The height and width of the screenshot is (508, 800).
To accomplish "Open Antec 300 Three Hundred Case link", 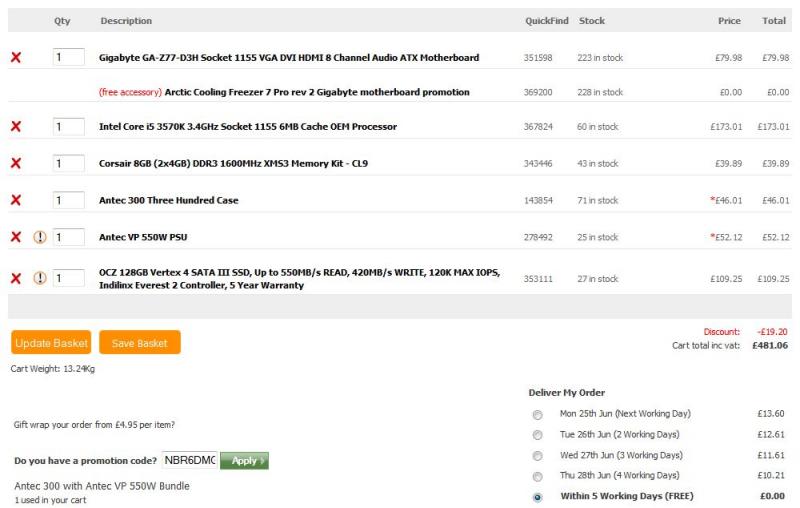I will click(x=168, y=200).
